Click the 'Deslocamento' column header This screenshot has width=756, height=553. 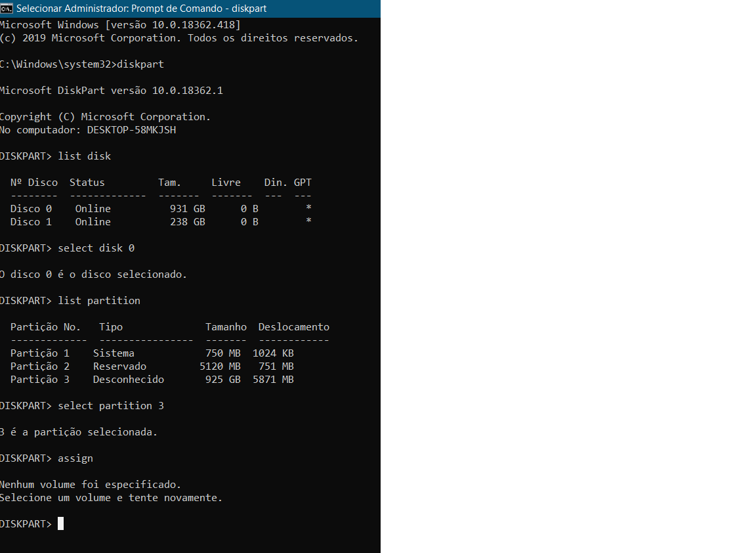click(293, 326)
